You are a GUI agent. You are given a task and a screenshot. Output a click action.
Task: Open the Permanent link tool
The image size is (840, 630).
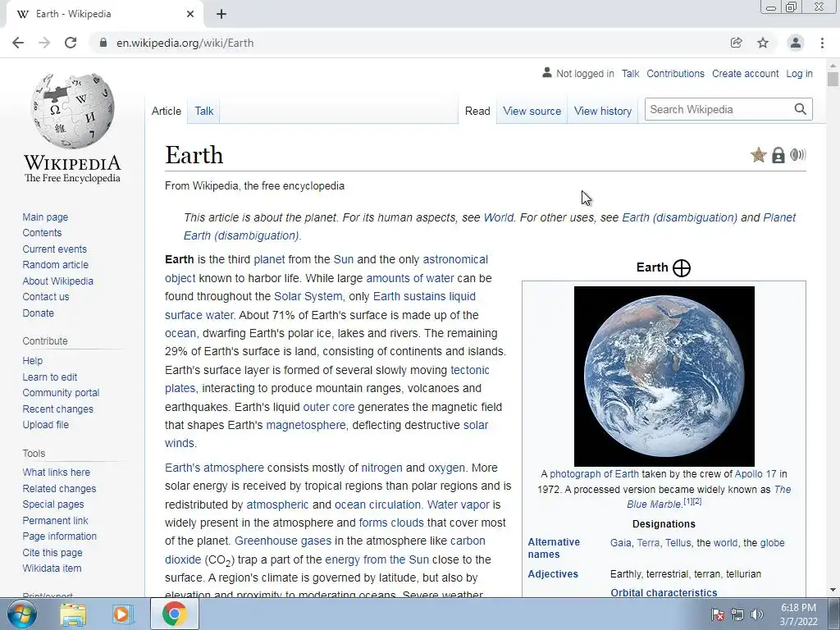[x=55, y=521]
